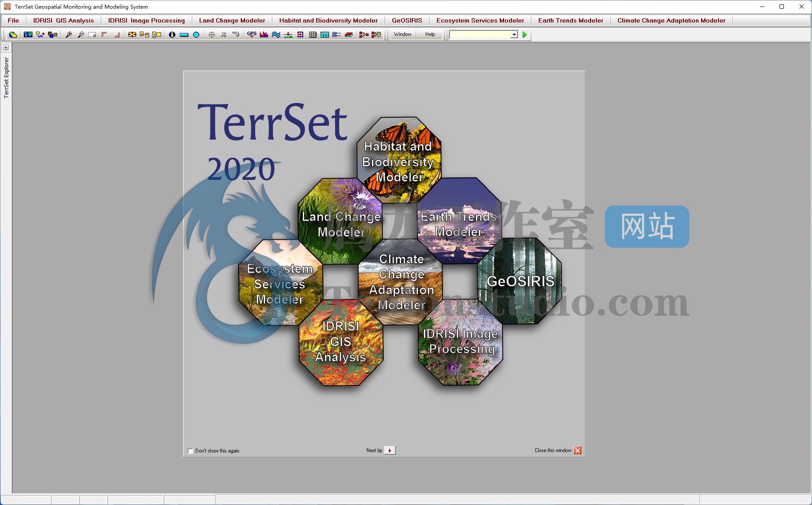Image resolution: width=812 pixels, height=505 pixels.
Task: Open TerrSet Explorer globe-folder icon
Action: pyautogui.click(x=13, y=35)
